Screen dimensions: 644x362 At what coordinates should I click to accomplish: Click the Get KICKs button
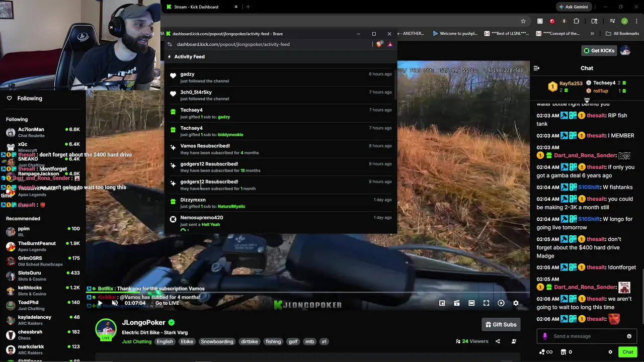[x=598, y=50]
